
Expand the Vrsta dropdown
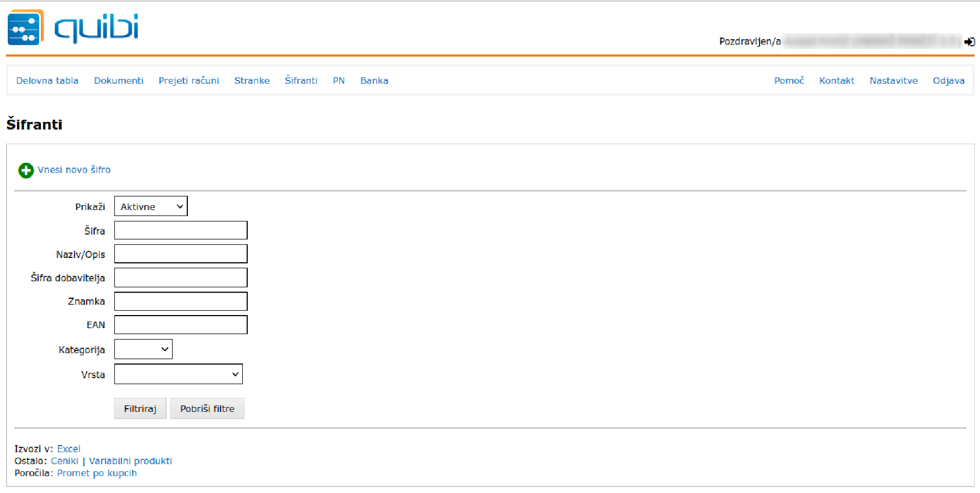click(178, 374)
